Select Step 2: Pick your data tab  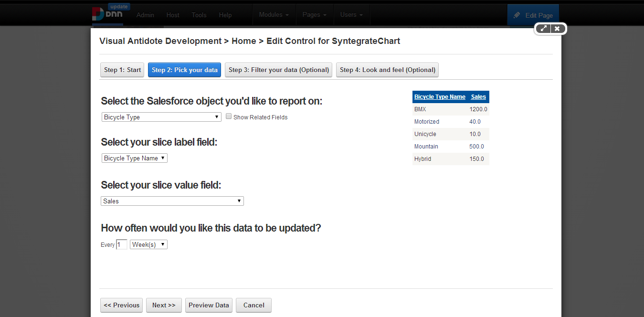tap(185, 70)
